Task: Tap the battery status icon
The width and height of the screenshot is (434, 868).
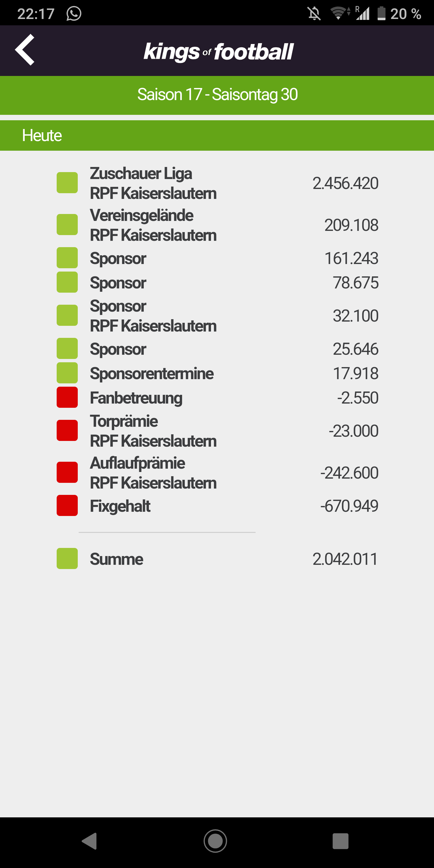Action: [x=381, y=14]
